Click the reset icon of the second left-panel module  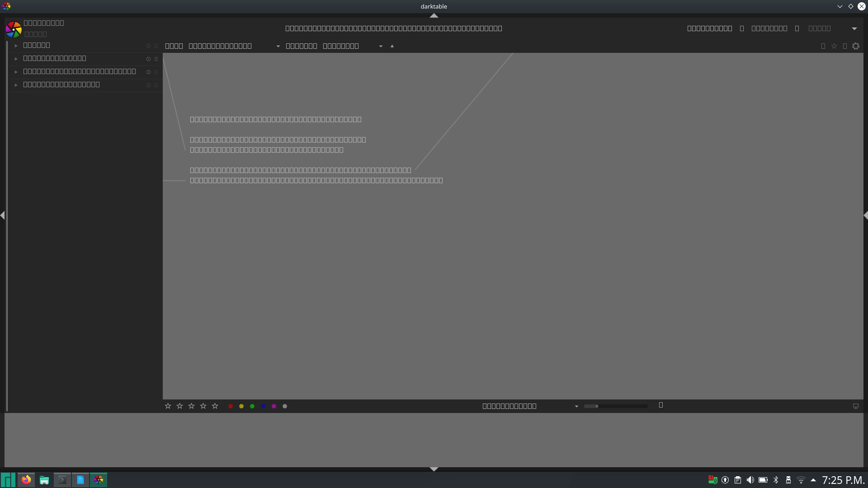click(148, 59)
